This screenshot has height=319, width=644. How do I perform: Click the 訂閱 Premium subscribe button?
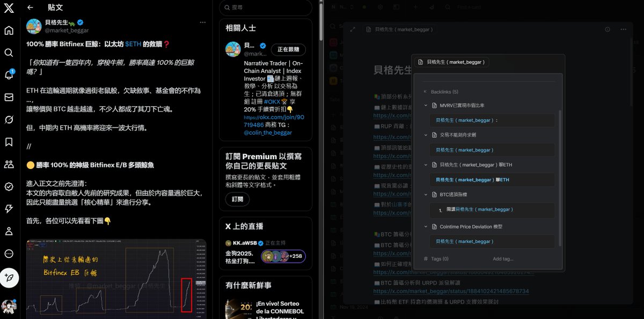point(237,199)
